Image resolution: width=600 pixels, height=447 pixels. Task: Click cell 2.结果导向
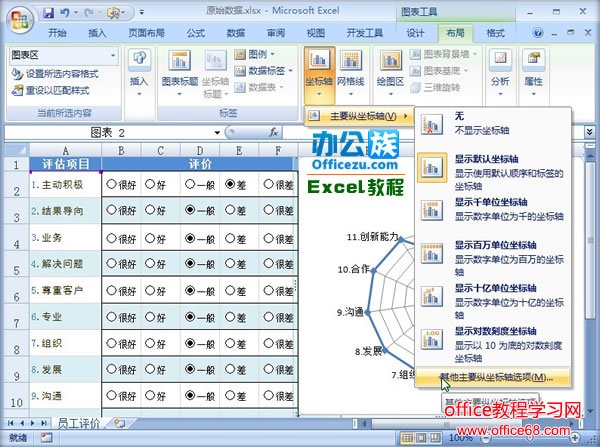(x=65, y=211)
